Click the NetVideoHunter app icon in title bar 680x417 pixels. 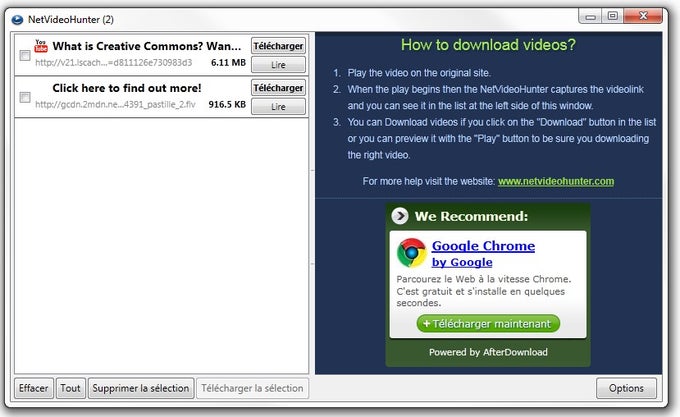17,20
